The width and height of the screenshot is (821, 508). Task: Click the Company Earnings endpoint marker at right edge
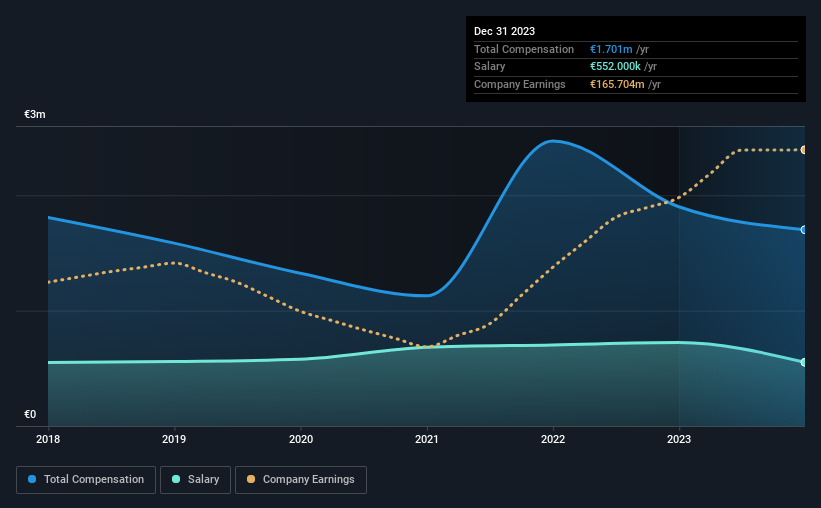804,150
